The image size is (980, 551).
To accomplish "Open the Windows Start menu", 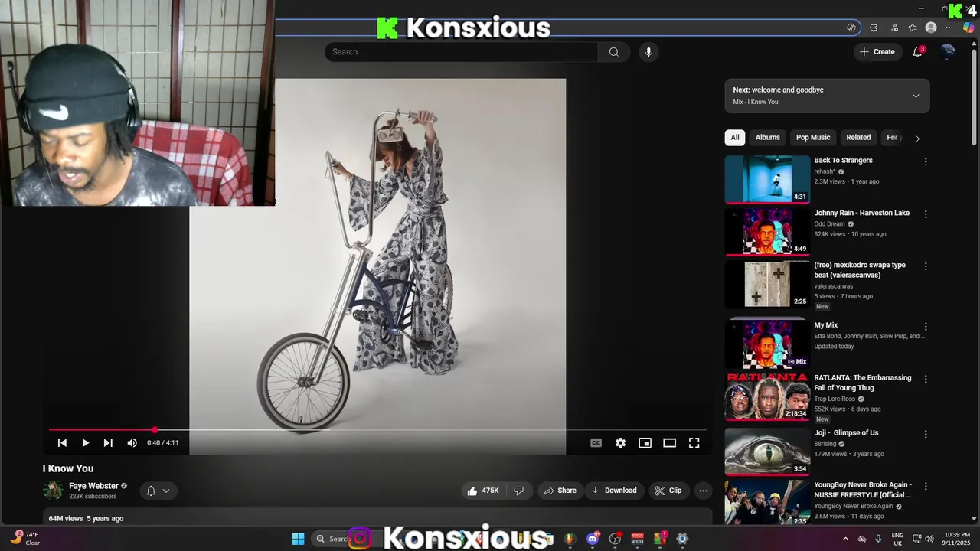I will point(299,539).
